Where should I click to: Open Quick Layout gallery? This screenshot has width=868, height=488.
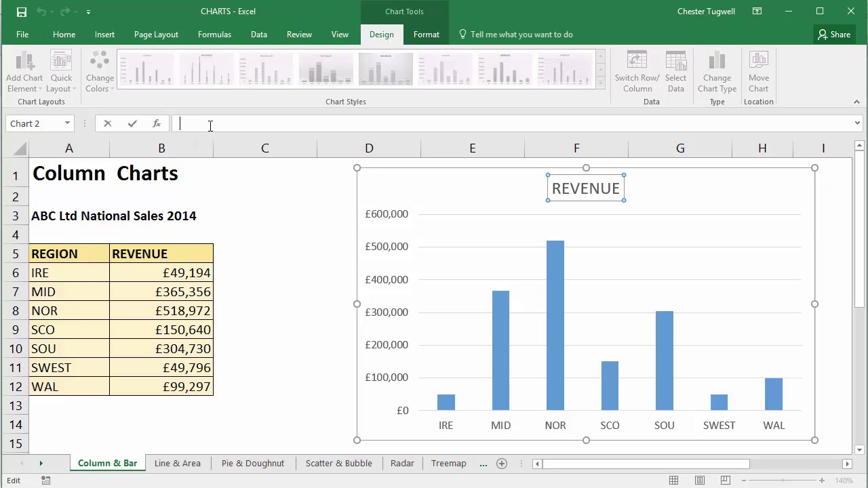(61, 72)
